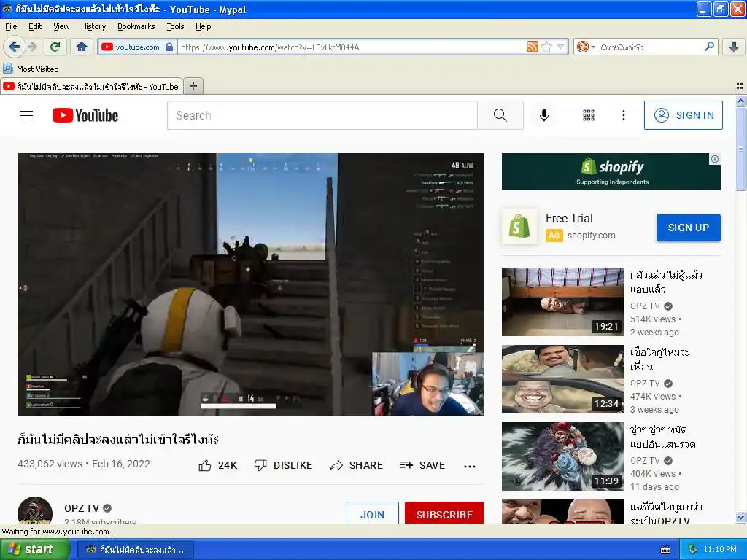Viewport: 747px width, 560px height.
Task: Open the OPZ TV channel name link
Action: (82, 508)
